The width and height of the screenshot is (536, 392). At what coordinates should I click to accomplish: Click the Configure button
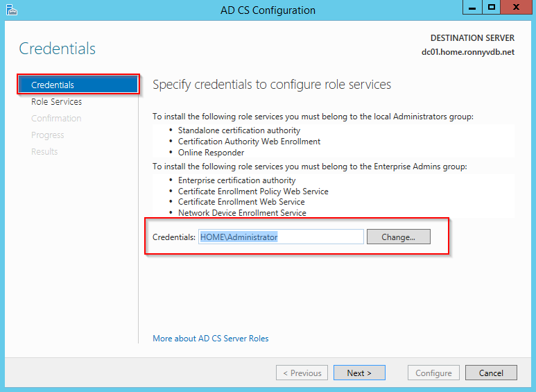[x=433, y=373]
